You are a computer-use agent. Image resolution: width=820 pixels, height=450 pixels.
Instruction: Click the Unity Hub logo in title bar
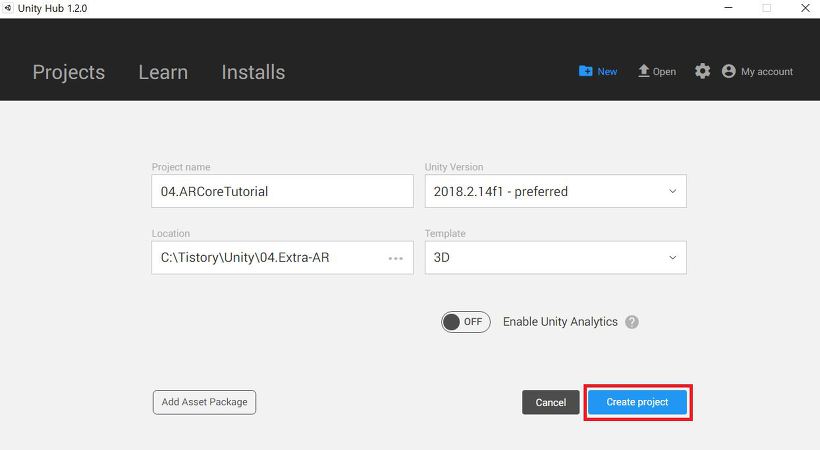(7, 8)
